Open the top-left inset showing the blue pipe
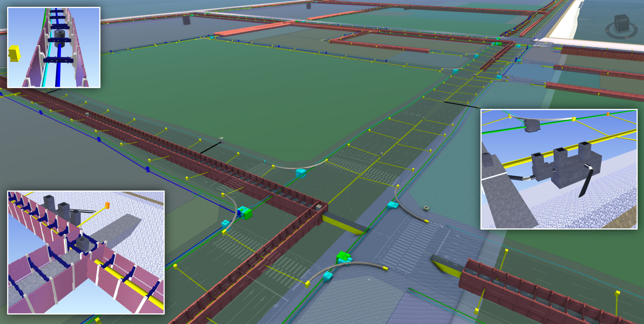Viewport: 644px width, 324px height. pos(54,47)
